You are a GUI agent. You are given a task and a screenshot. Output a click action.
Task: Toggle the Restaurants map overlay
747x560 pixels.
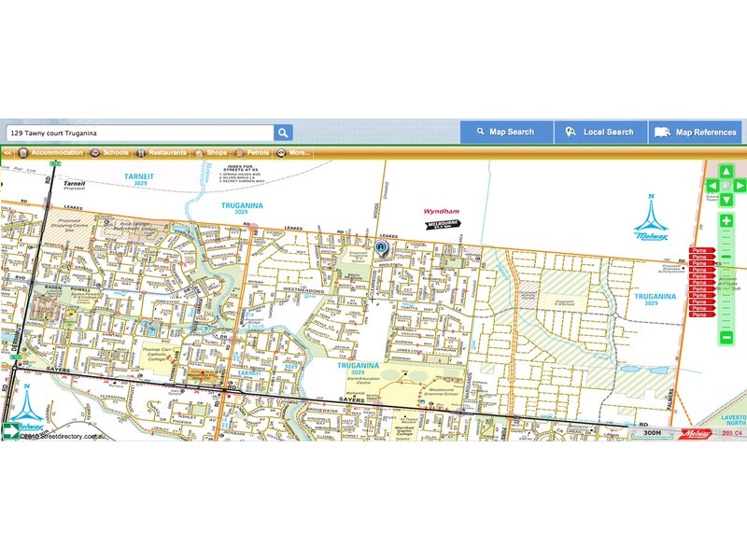tap(162, 152)
